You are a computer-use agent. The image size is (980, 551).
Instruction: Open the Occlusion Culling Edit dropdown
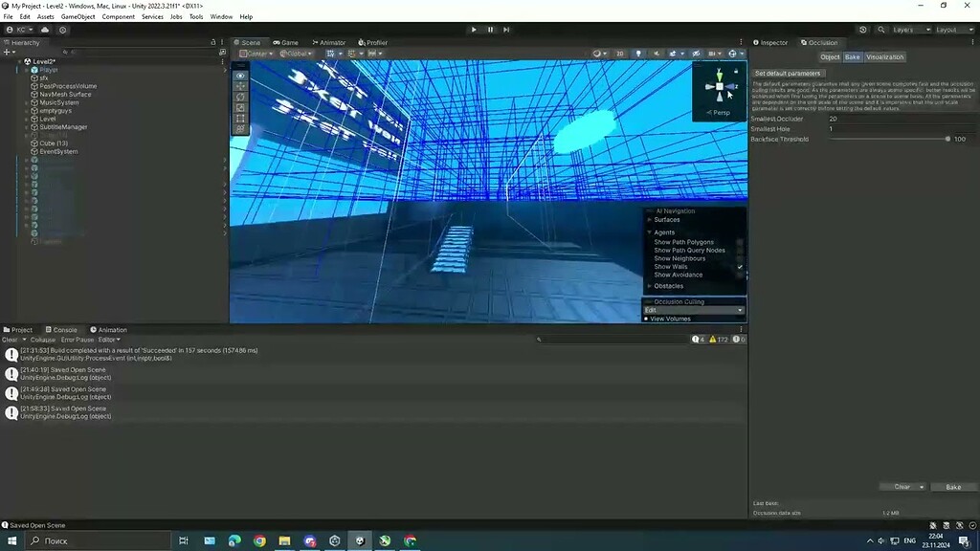point(693,310)
